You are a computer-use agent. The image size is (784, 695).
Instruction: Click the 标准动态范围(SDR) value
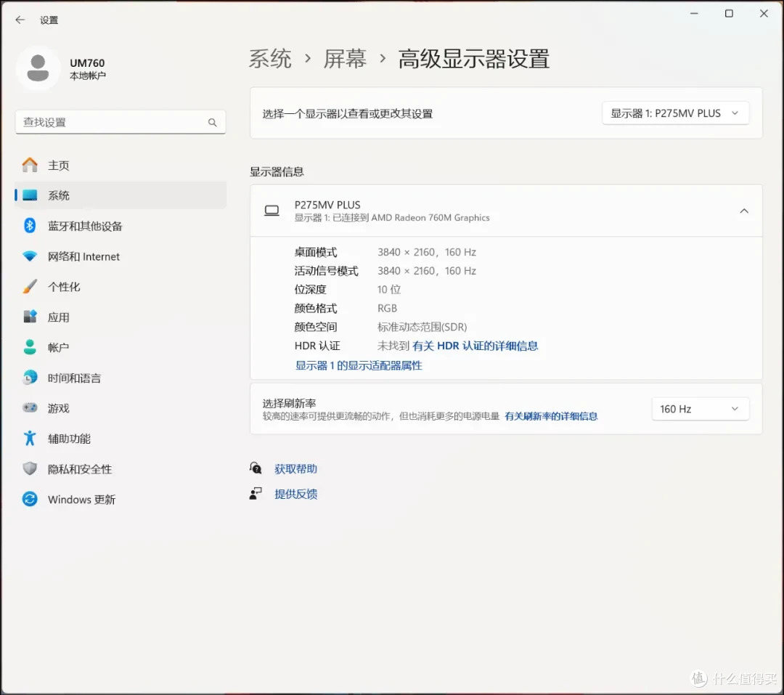tap(422, 327)
